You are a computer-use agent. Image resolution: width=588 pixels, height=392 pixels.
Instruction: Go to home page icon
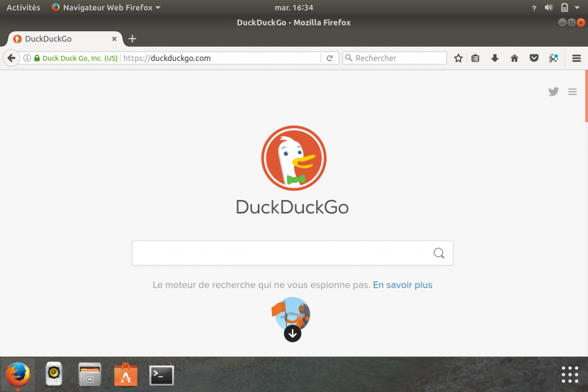[514, 58]
